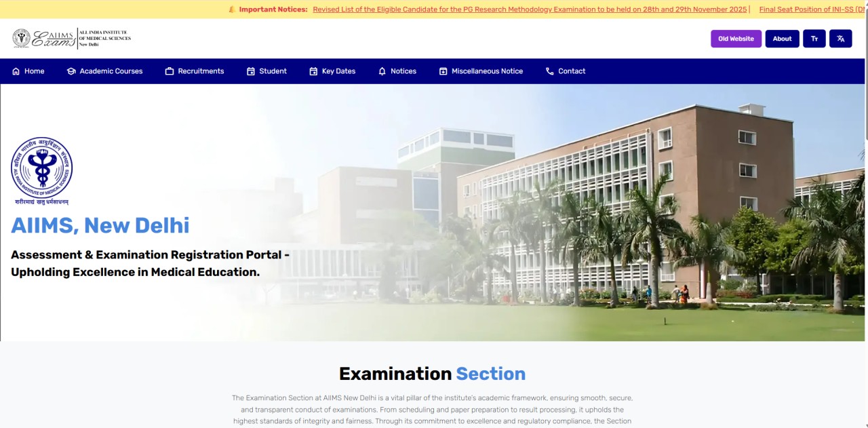The height and width of the screenshot is (428, 868).
Task: Click the Old Website button
Action: pyautogui.click(x=736, y=39)
